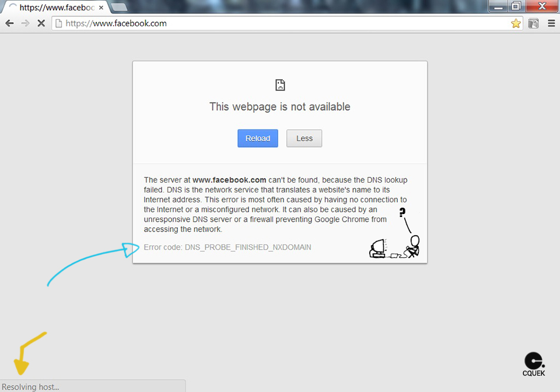Screen dimensions: 560x392
Task: Close the facebook.com tab
Action: (101, 8)
